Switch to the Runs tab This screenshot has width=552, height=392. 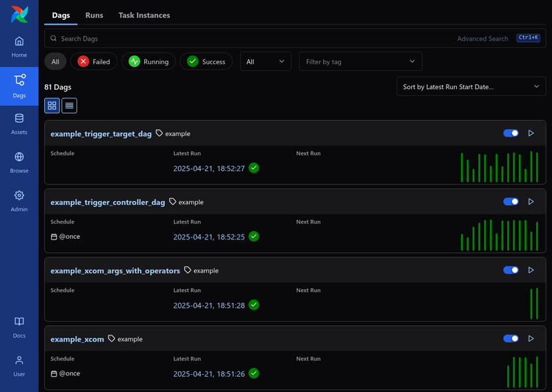95,15
